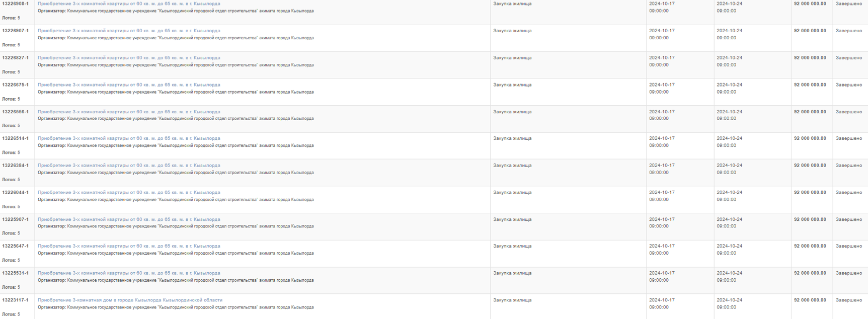Select announcement number 13223117-1
Screen dimensions: 868x319
tap(16, 300)
